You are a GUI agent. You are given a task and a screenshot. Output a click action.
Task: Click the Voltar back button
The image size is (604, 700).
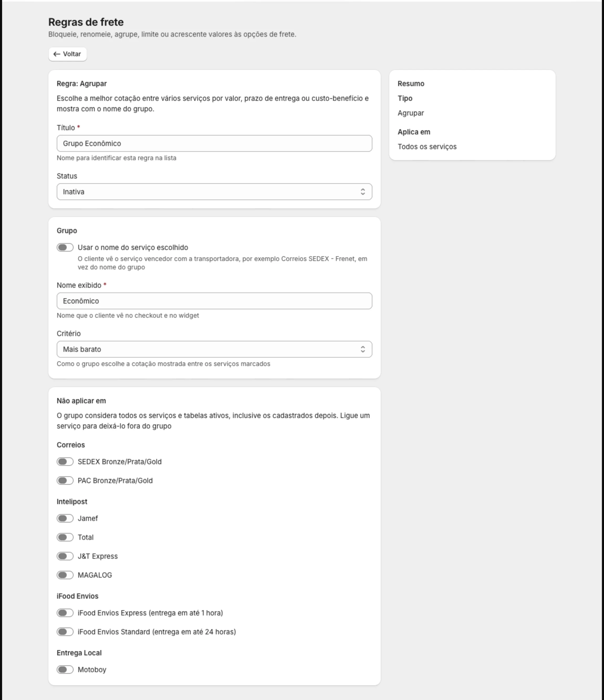point(67,54)
